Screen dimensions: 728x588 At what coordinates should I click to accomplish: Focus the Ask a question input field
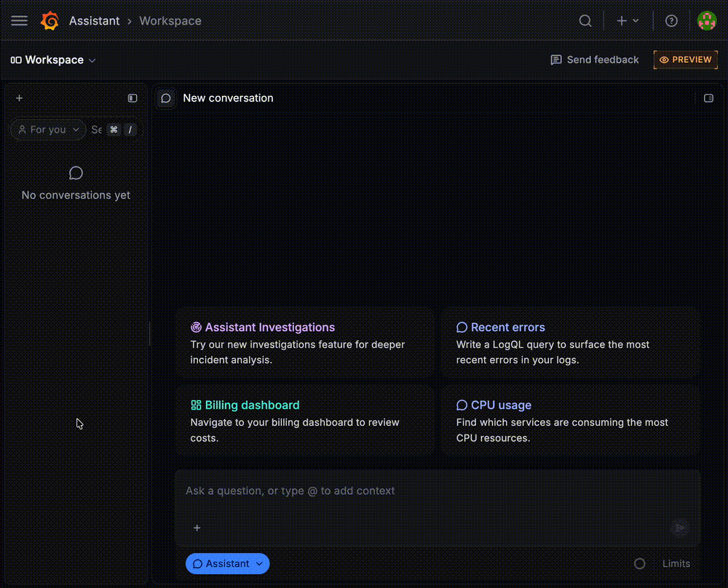click(438, 491)
